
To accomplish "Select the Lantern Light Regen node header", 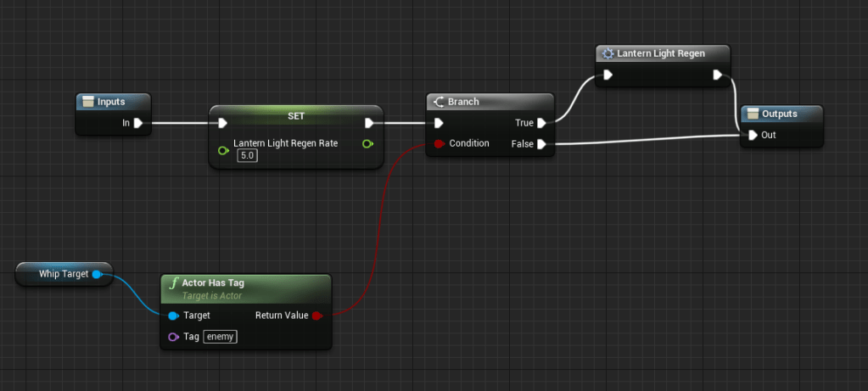I will pos(660,53).
